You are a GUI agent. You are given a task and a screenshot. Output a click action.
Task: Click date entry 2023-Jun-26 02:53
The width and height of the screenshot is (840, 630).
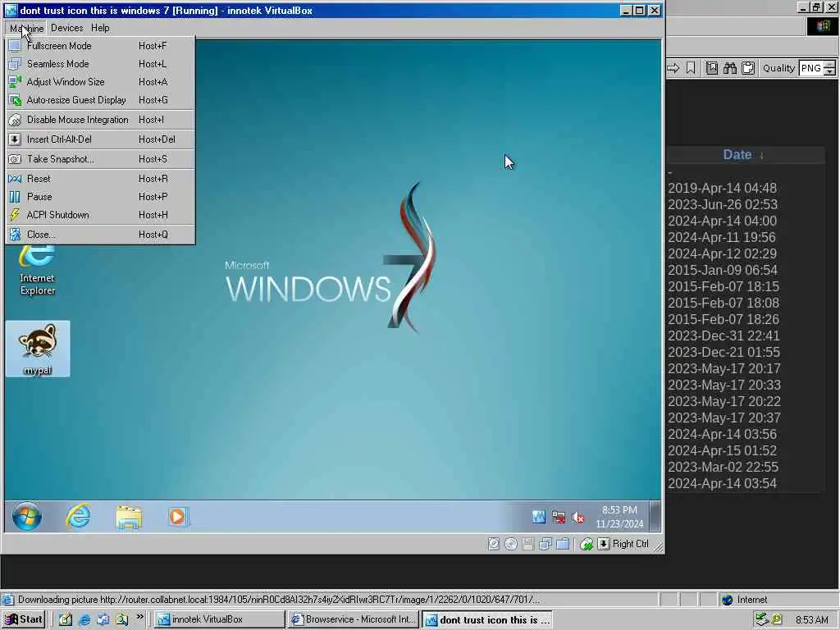pyautogui.click(x=723, y=204)
